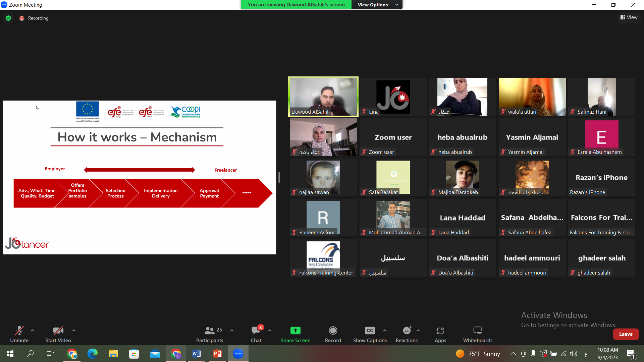Viewport: 644px width, 362px height.
Task: Turn on camera with Start Video
Action: (58, 334)
